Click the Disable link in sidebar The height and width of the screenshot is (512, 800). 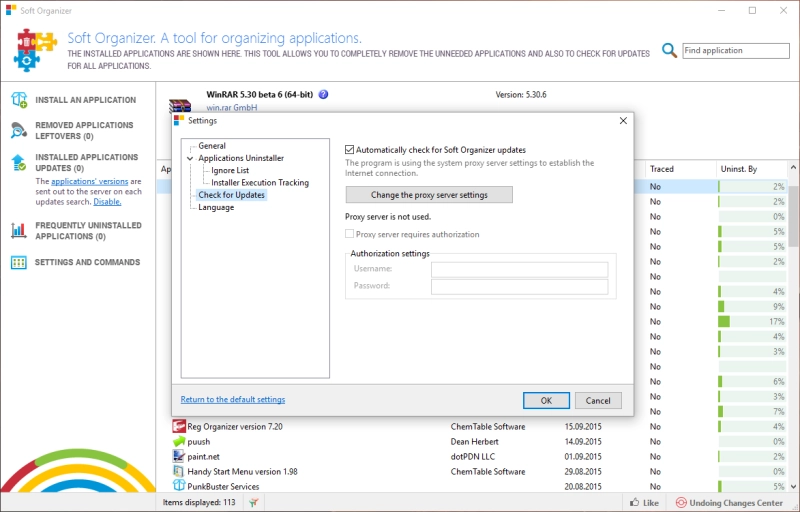tap(107, 202)
